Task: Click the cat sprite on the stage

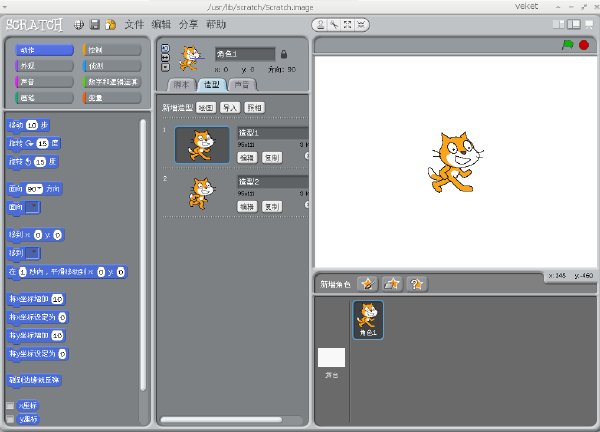Action: click(x=455, y=162)
